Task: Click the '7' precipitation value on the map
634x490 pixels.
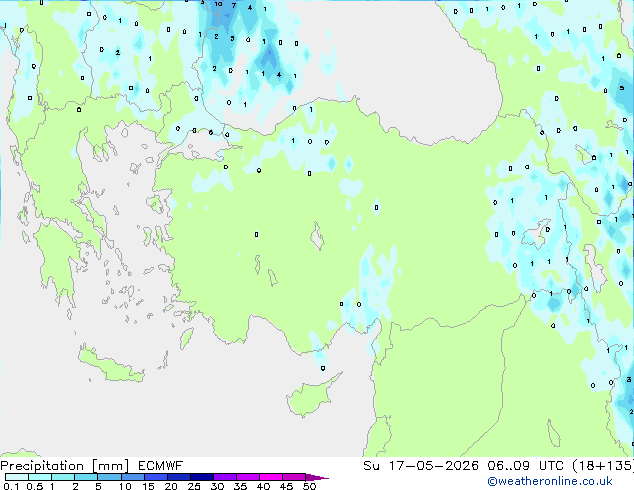Action: pos(234,6)
